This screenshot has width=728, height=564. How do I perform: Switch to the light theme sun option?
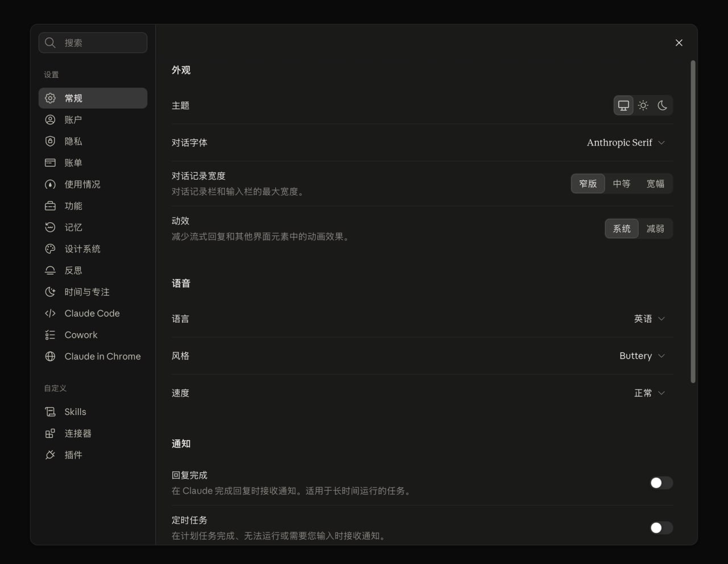point(643,105)
